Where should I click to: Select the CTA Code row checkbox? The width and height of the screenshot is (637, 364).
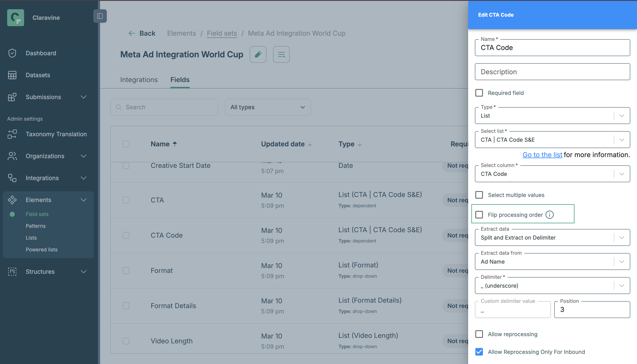[x=126, y=235]
